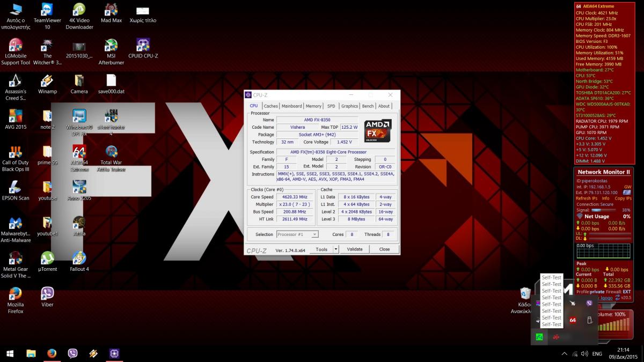Select the Viber desktop shortcut
This screenshot has height=362, width=644.
pyautogui.click(x=47, y=296)
